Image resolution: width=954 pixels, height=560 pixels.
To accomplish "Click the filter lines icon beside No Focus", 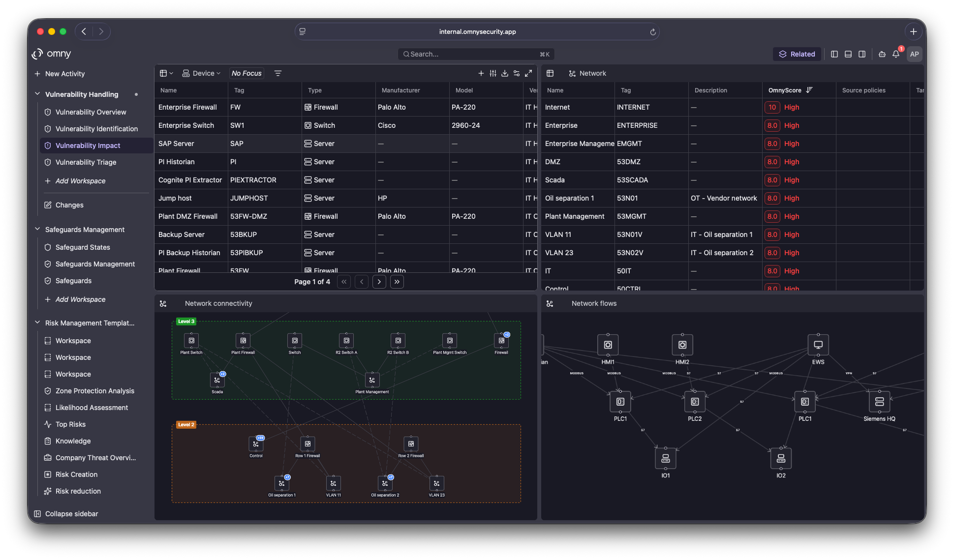I will tap(278, 73).
